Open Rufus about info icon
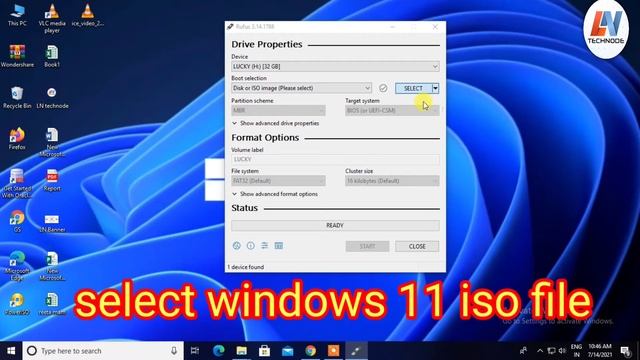The image size is (640, 360). point(251,246)
